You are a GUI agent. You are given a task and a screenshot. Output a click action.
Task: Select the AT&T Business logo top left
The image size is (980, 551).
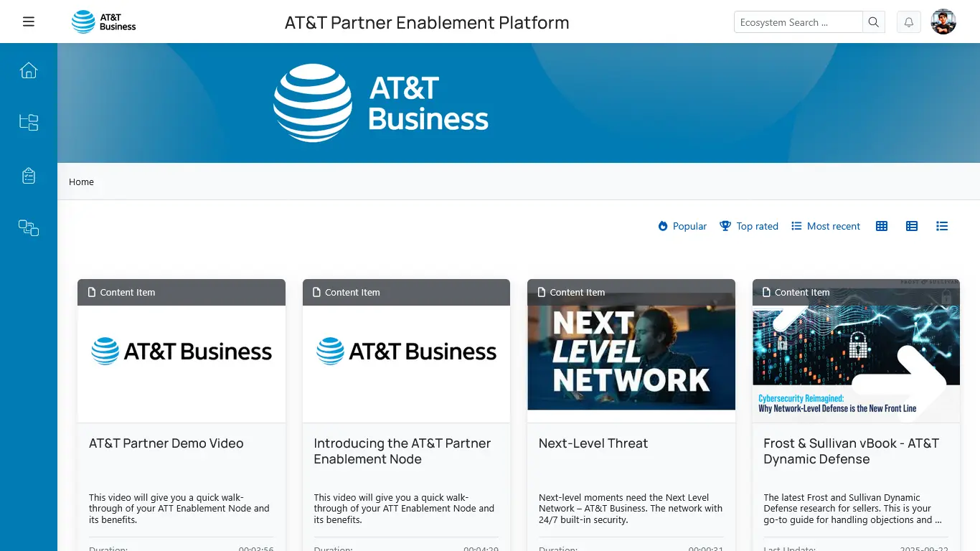click(103, 22)
